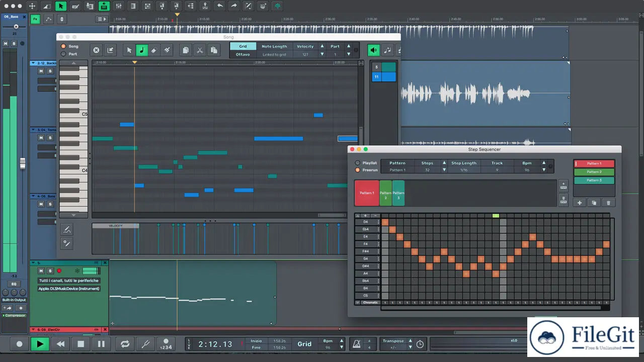Toggle the D4 first step cell in sequencer
This screenshot has height=362, width=644.
pyautogui.click(x=385, y=222)
